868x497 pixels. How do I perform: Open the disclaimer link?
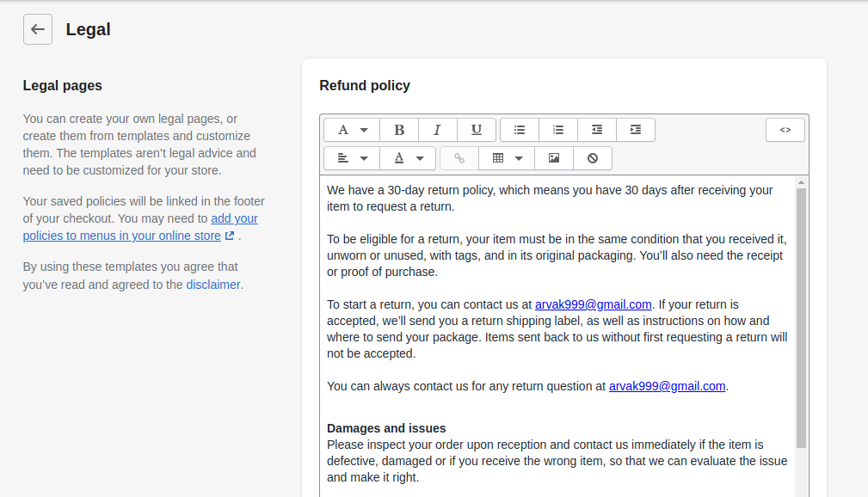[x=213, y=285]
